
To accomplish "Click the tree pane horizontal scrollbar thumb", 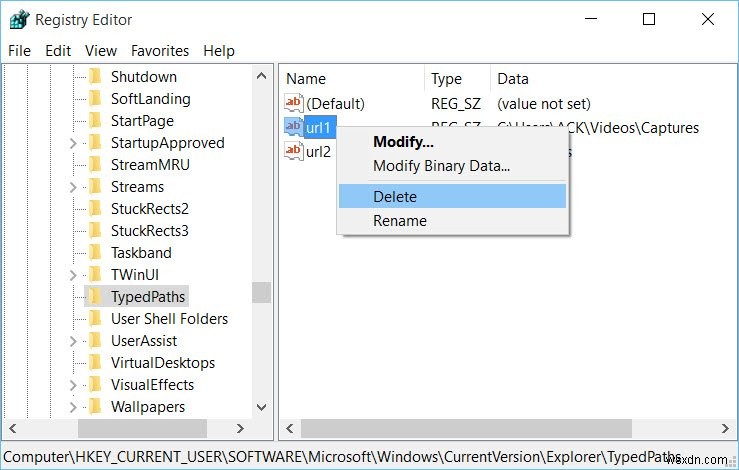I will (x=142, y=429).
